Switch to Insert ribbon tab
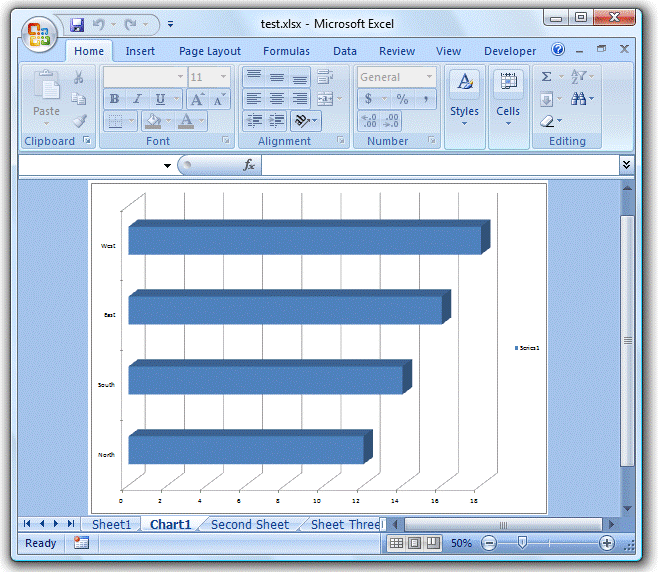The height and width of the screenshot is (572, 658). (140, 51)
